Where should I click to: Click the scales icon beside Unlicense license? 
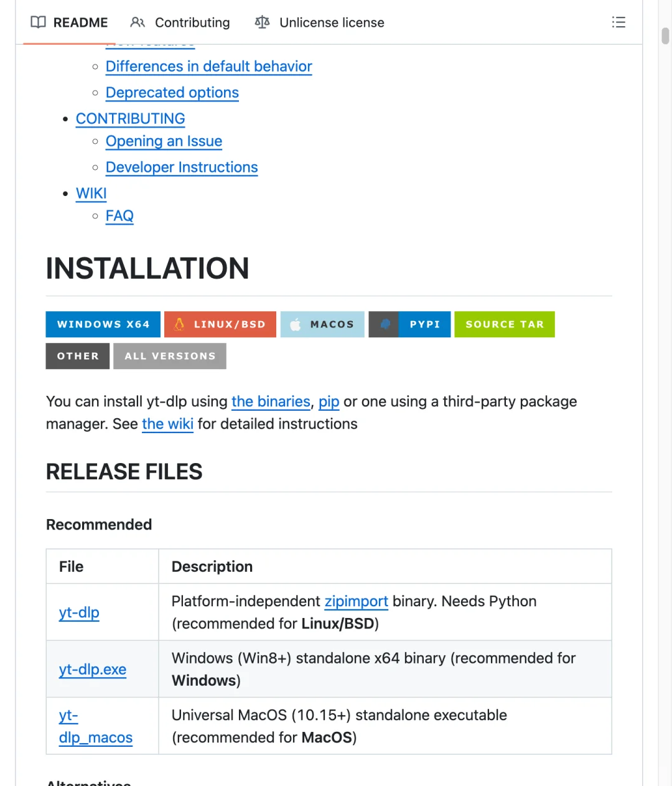[263, 22]
